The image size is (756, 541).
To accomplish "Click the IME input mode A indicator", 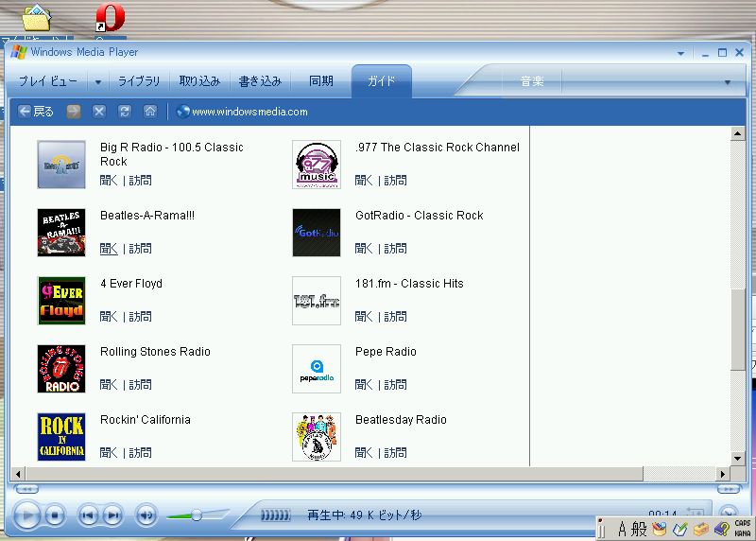I will pyautogui.click(x=622, y=530).
